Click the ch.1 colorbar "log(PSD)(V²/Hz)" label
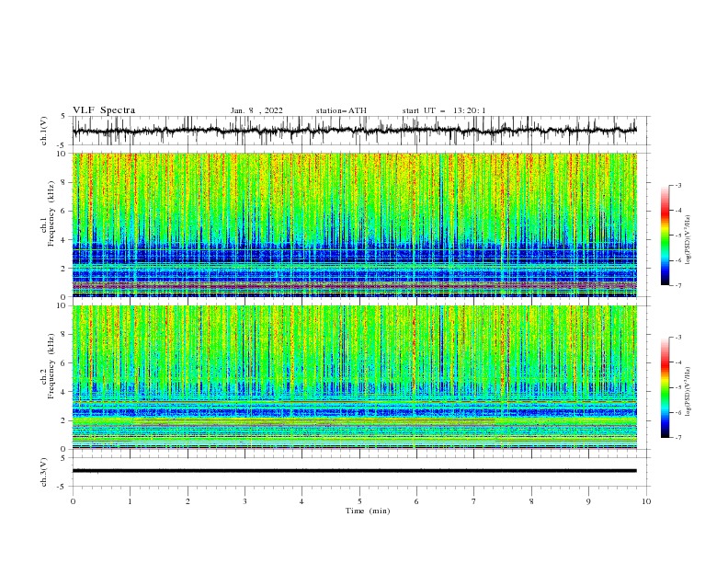 [688, 240]
